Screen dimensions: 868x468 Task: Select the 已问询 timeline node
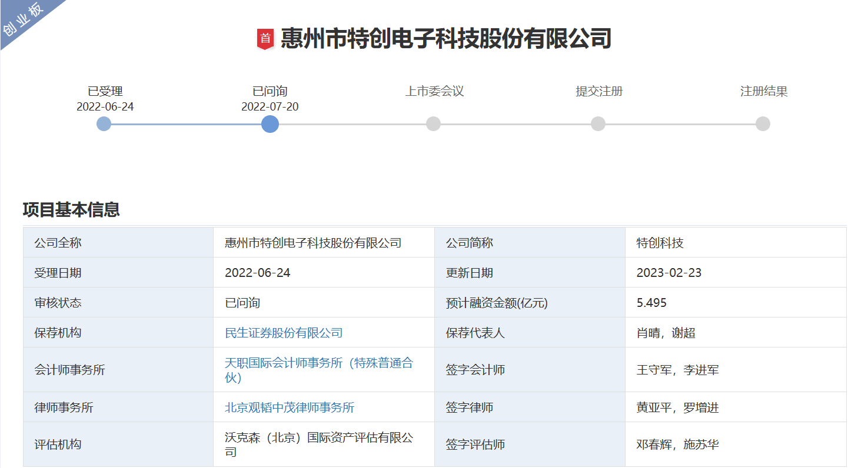(270, 124)
